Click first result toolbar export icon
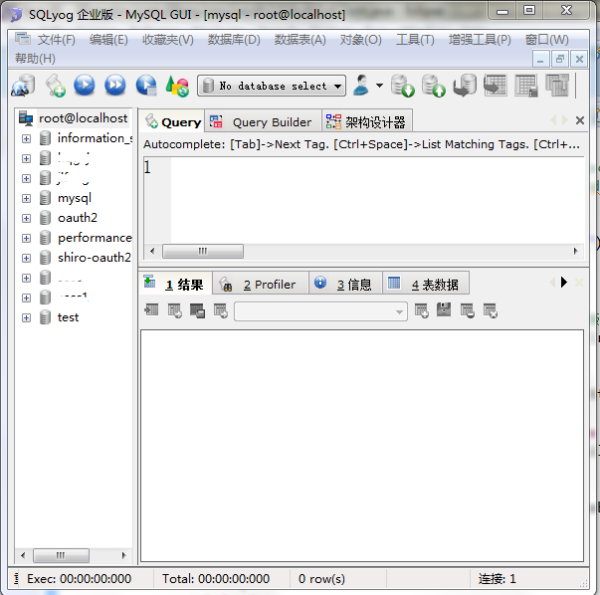Image resolution: width=600 pixels, height=595 pixels. click(152, 310)
